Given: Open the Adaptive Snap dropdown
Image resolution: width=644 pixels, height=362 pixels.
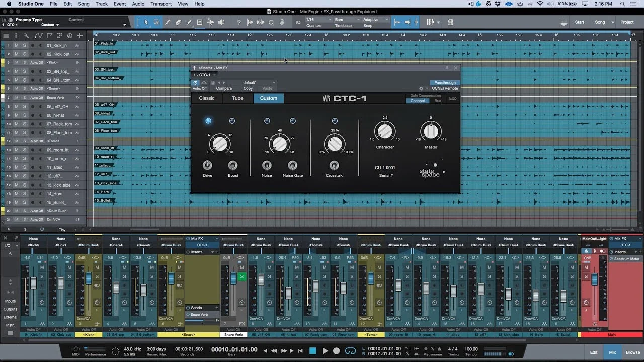Looking at the screenshot, I should click(375, 20).
